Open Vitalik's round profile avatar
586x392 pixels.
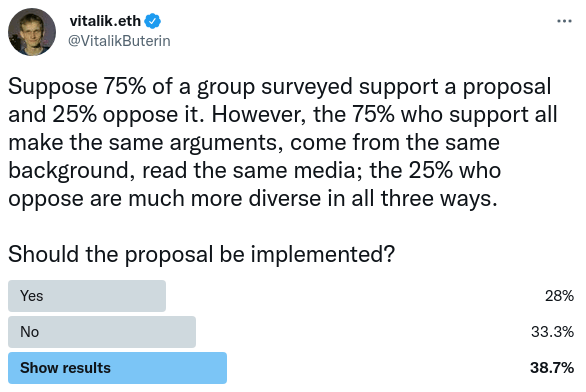coord(32,32)
